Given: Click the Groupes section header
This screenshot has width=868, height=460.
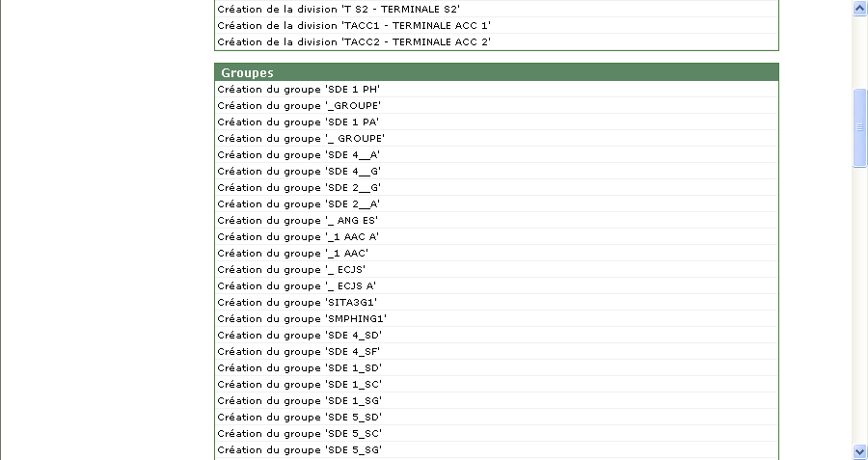Looking at the screenshot, I should [x=497, y=72].
